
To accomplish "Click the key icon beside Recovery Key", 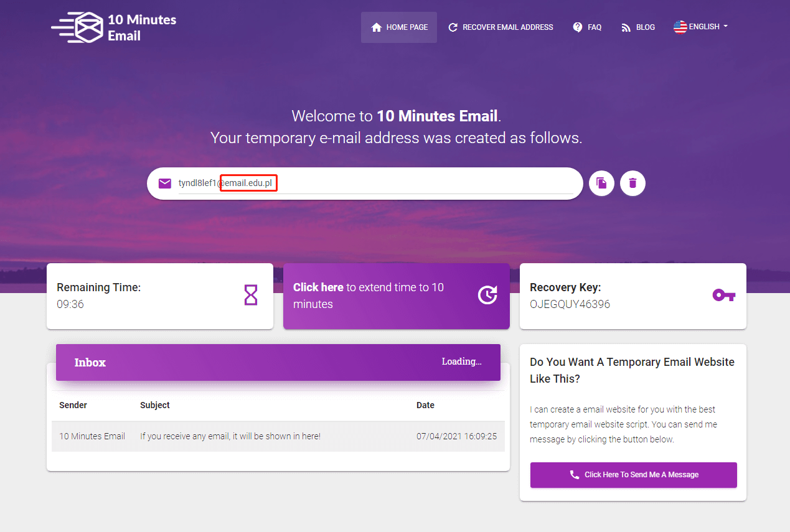I will click(x=723, y=295).
